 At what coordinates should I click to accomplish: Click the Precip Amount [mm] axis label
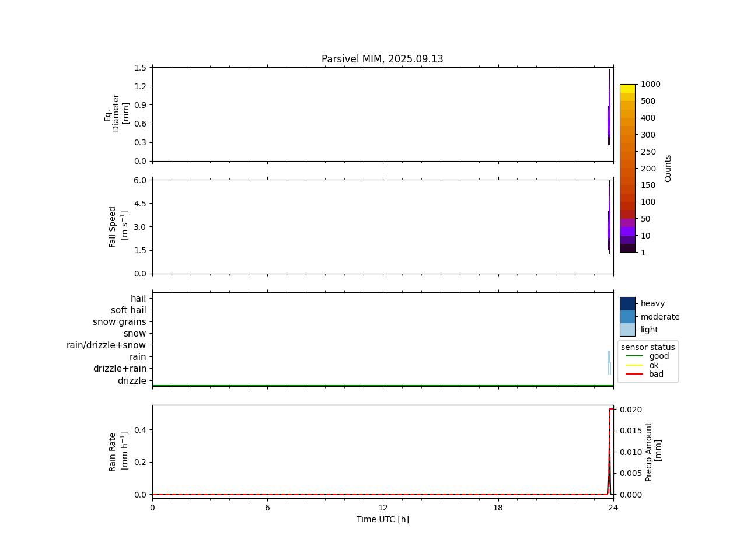point(653,452)
